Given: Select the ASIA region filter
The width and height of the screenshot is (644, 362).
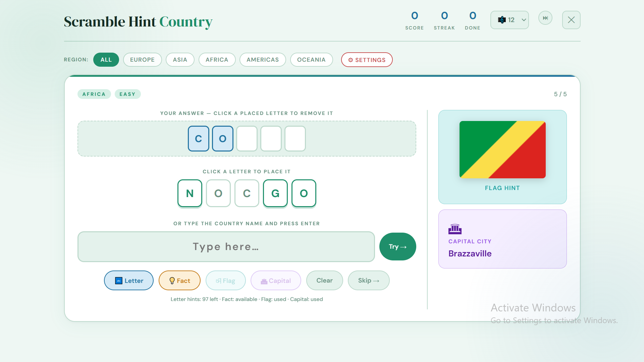Looking at the screenshot, I should tap(180, 60).
